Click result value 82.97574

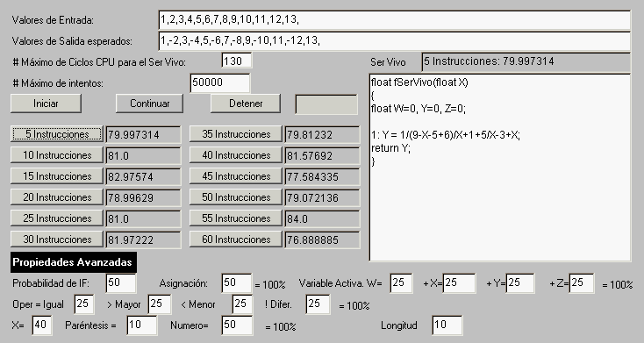coord(143,176)
